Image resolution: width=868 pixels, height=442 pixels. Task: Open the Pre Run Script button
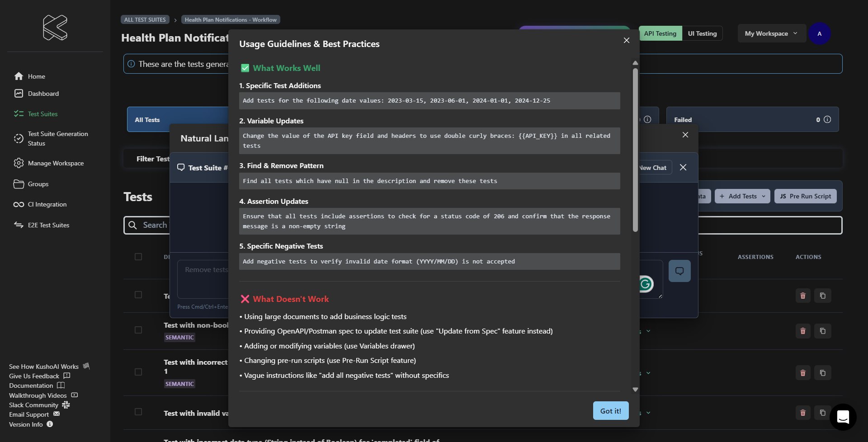tap(805, 196)
